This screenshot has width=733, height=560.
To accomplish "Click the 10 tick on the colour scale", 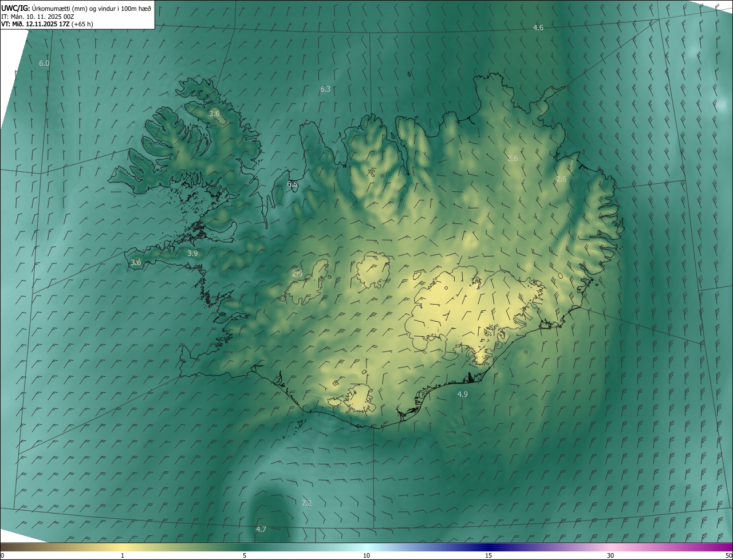I will click(x=366, y=556).
